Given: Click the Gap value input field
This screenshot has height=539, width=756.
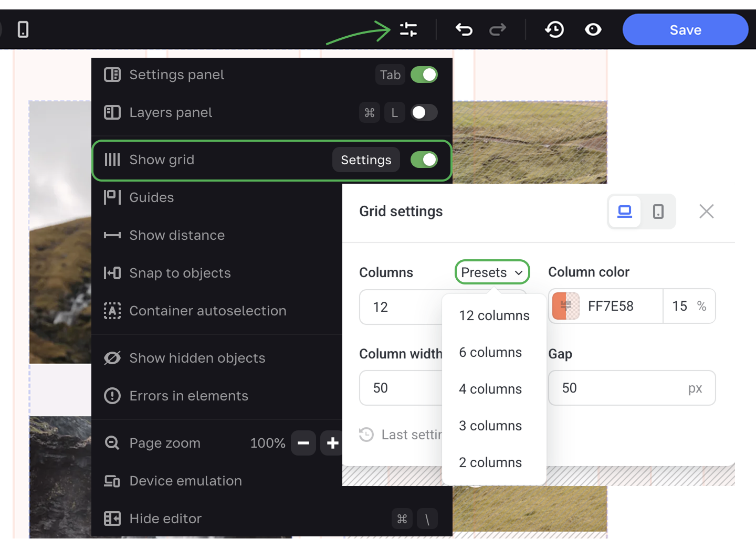Looking at the screenshot, I should [619, 388].
